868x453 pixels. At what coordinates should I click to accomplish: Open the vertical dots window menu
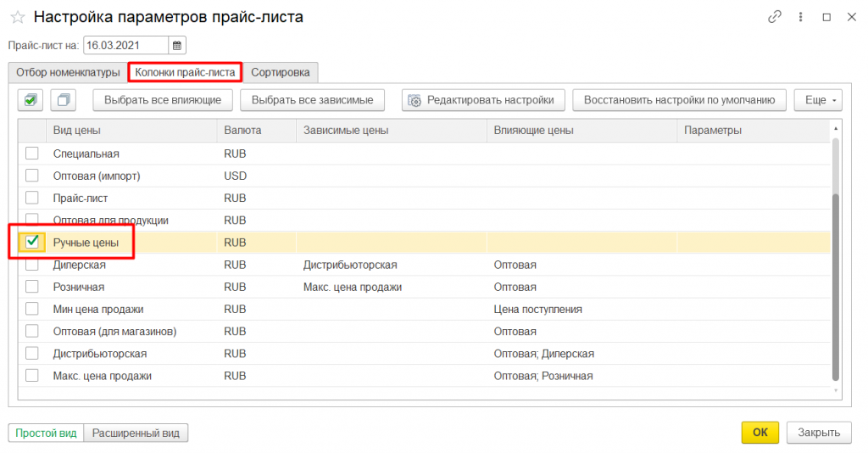(800, 17)
